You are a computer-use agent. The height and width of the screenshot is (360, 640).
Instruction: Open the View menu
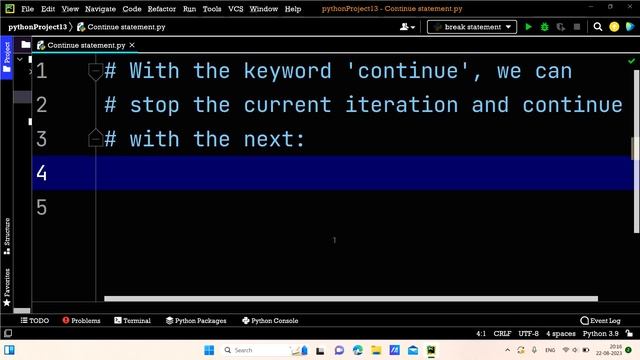point(70,9)
